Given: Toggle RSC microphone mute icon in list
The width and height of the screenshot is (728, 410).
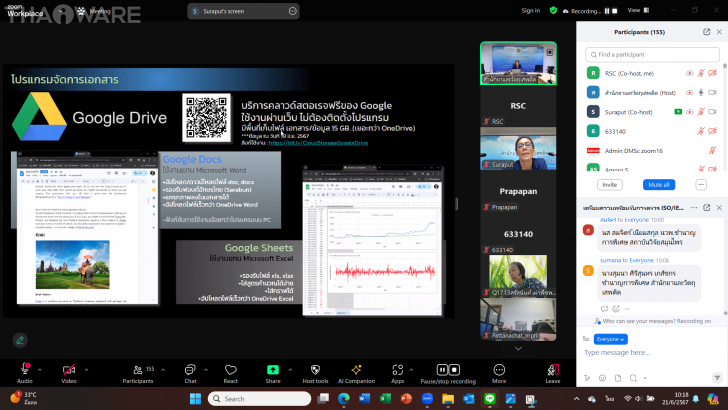Looking at the screenshot, I should [x=701, y=73].
